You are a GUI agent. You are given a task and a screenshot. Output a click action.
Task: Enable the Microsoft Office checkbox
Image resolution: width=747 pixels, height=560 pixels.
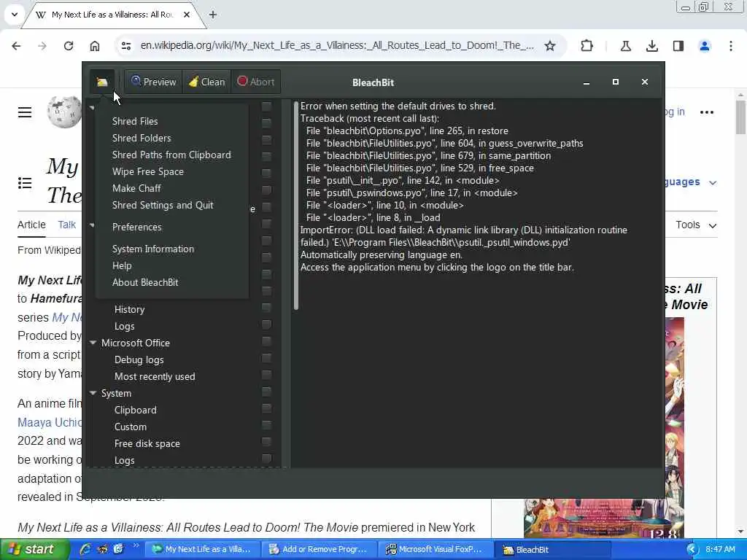coord(267,341)
